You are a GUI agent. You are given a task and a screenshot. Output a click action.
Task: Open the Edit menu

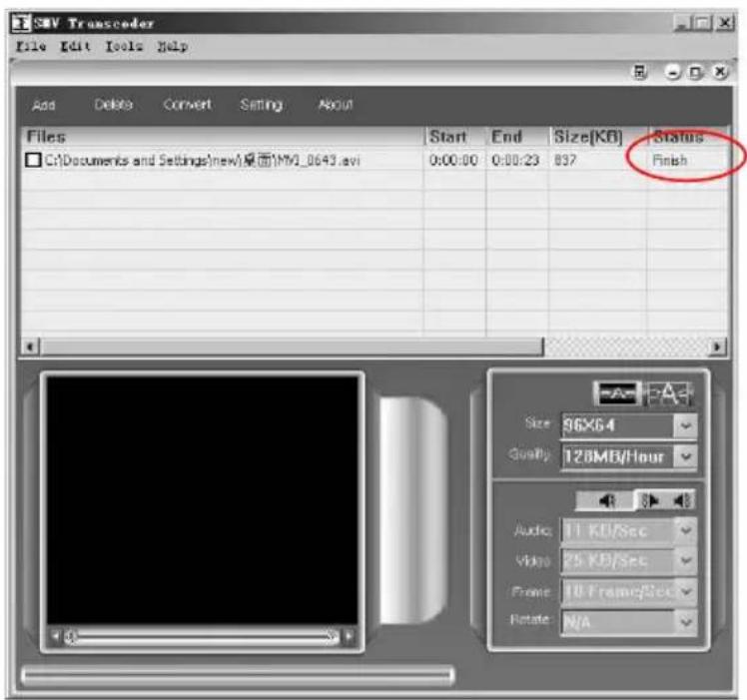75,46
